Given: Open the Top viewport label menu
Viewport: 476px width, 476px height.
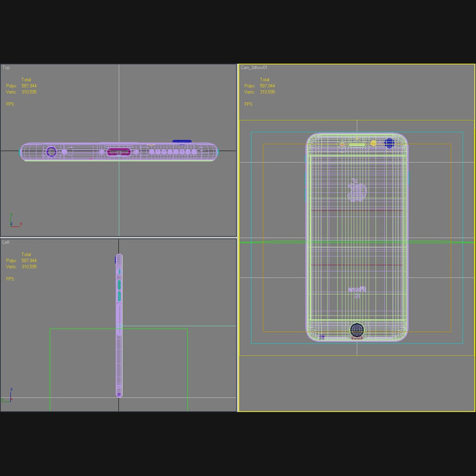Looking at the screenshot, I should (x=6, y=67).
